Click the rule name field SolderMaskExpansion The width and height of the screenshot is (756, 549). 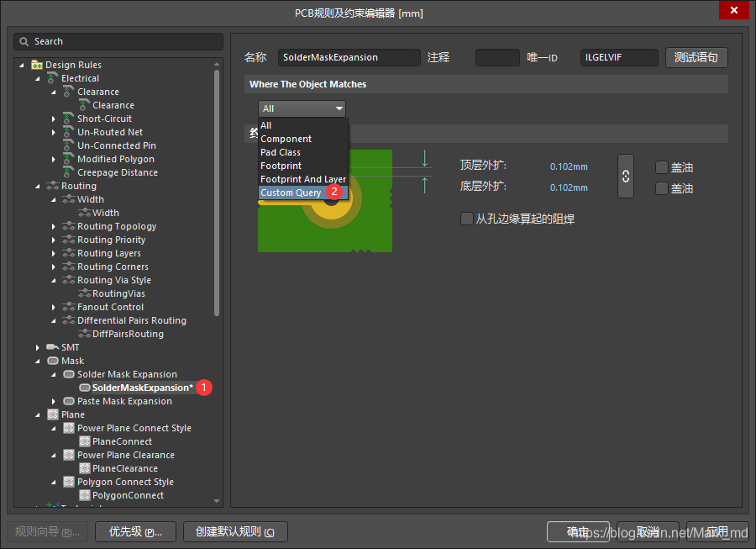click(x=348, y=57)
